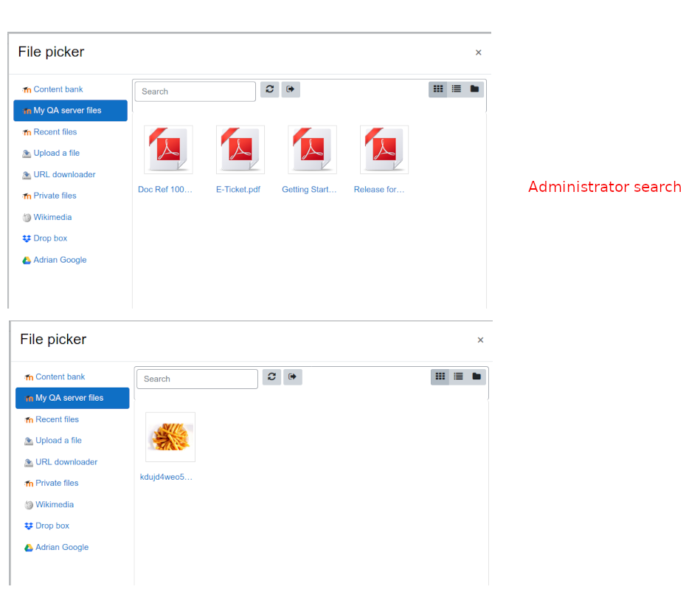The width and height of the screenshot is (700, 595).
Task: Click the kdujd4weo5… file name link
Action: pos(166,477)
